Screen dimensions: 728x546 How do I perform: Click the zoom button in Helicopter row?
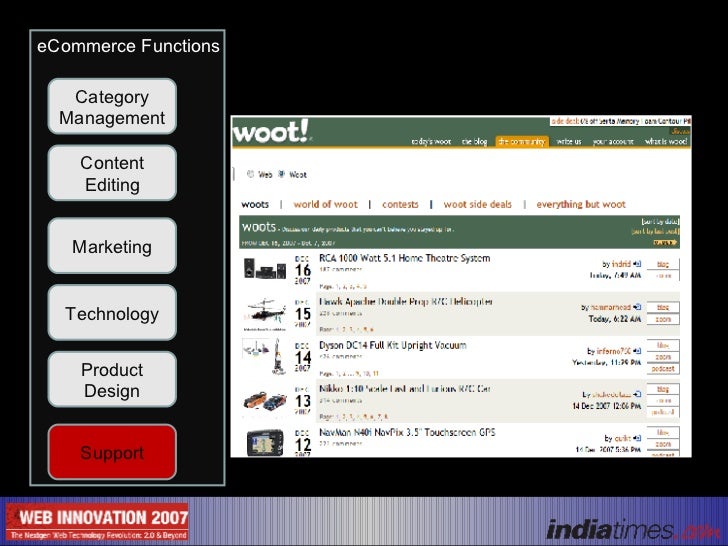pyautogui.click(x=663, y=319)
